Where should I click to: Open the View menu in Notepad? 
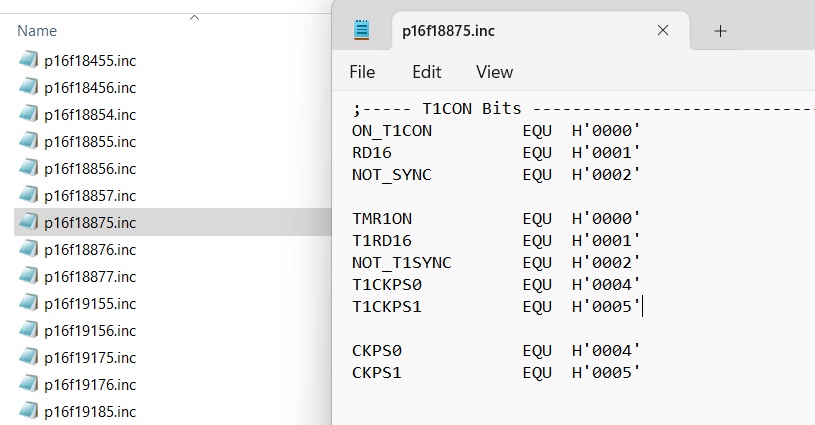(x=494, y=72)
